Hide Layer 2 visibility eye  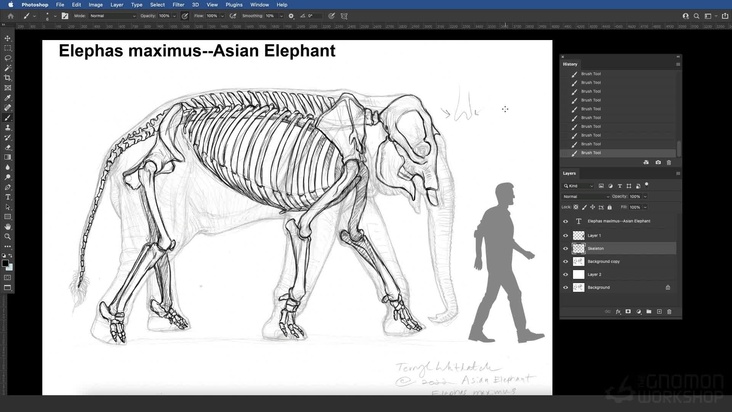565,275
